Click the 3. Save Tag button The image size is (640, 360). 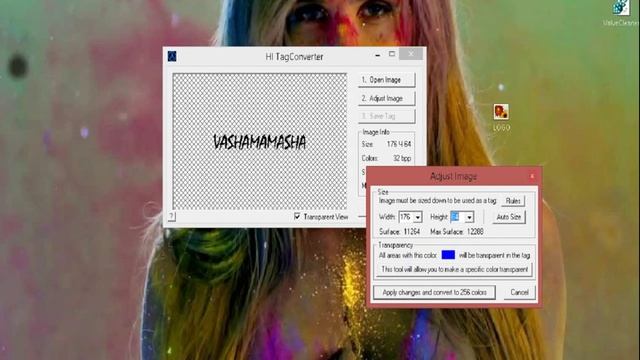(x=387, y=116)
